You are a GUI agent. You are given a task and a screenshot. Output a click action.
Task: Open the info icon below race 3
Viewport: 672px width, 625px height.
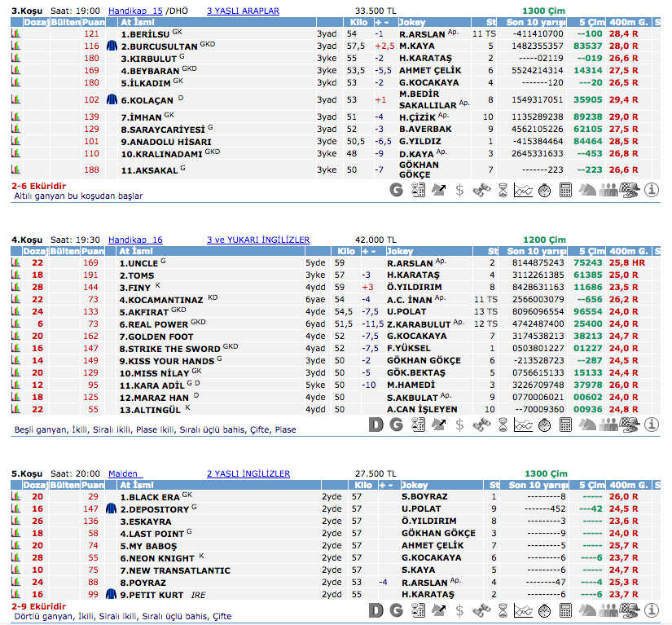[651, 190]
